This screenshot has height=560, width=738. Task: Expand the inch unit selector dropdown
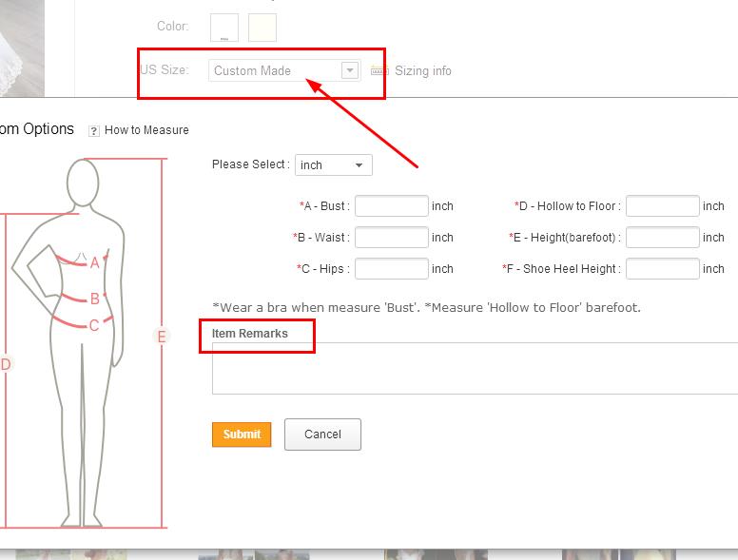point(333,165)
